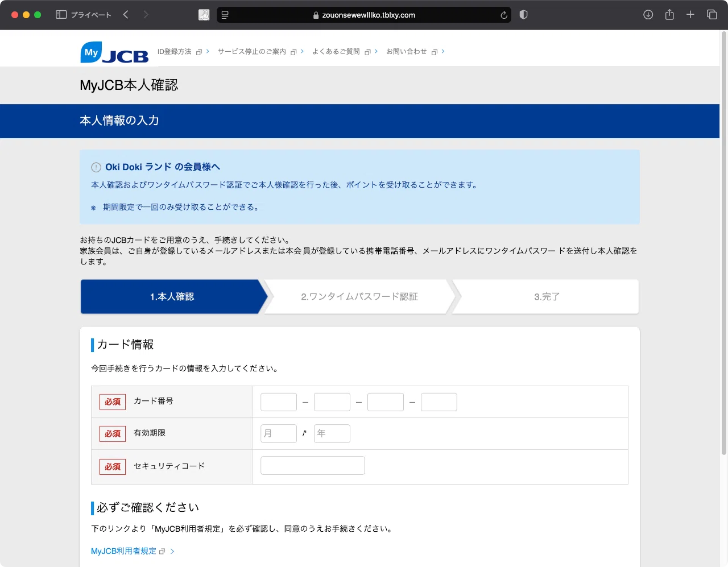Screen dimensions: 728x567
Task: Click chevron after ID登録方法
Action: tap(208, 52)
